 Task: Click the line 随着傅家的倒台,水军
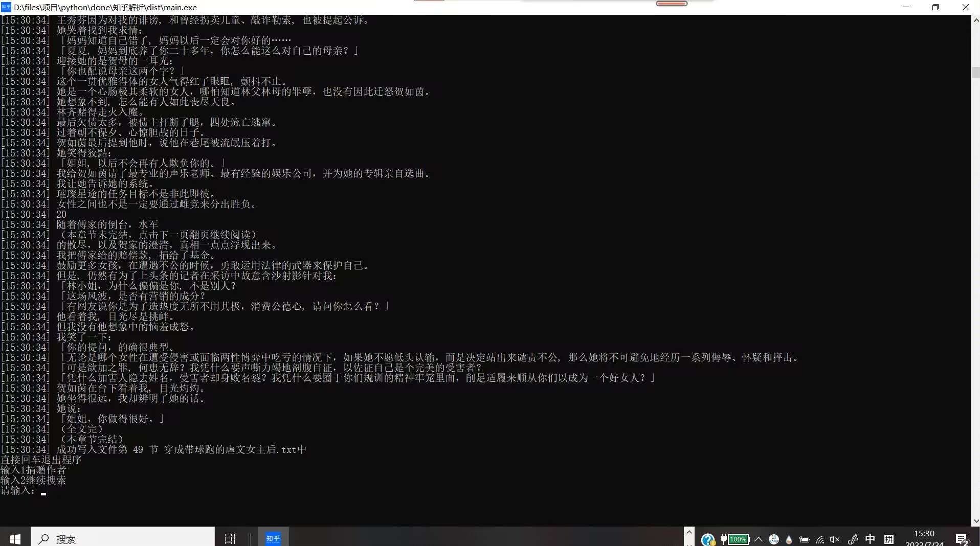(x=80, y=224)
